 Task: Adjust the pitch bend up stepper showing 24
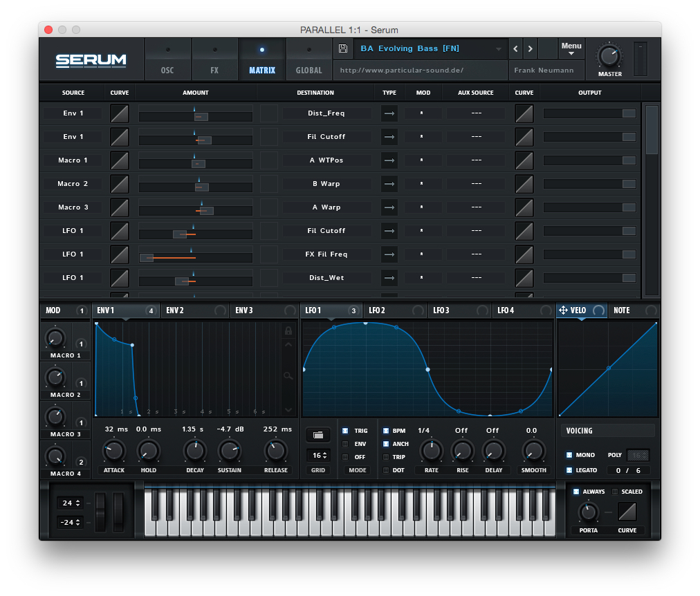coord(71,503)
